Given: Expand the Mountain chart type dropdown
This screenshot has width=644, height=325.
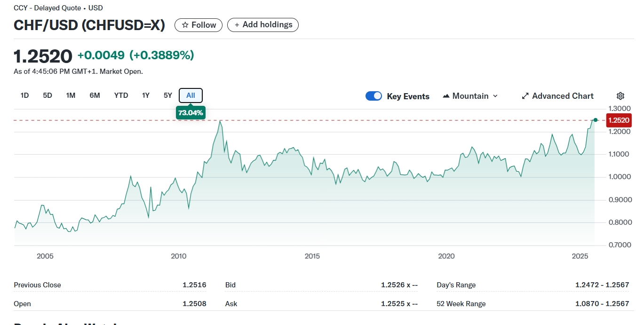Looking at the screenshot, I should click(470, 96).
